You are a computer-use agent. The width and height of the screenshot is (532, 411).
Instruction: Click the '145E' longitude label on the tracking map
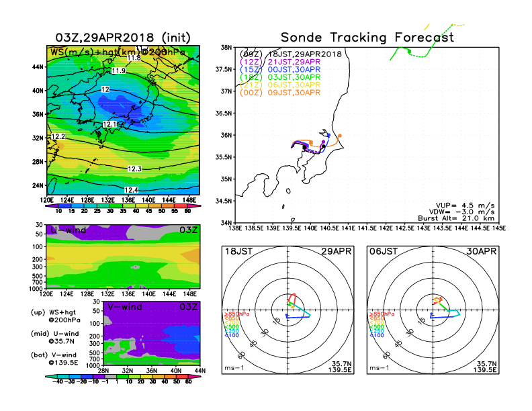pyautogui.click(x=498, y=228)
